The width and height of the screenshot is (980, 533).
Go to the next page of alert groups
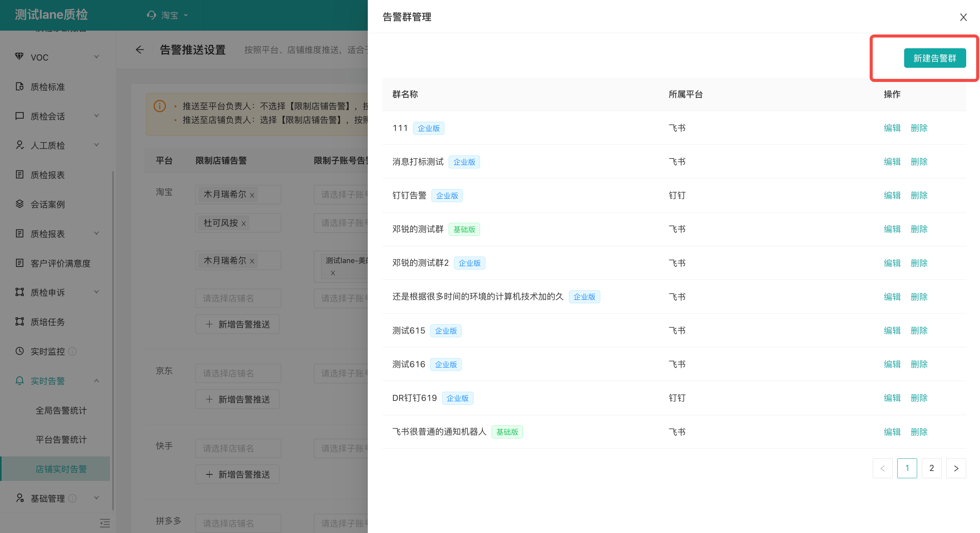tap(956, 468)
